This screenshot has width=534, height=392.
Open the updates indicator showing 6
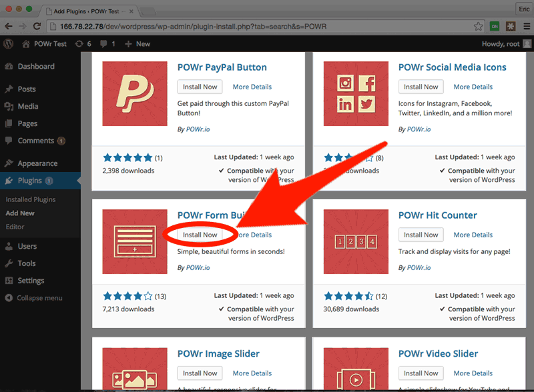(83, 44)
